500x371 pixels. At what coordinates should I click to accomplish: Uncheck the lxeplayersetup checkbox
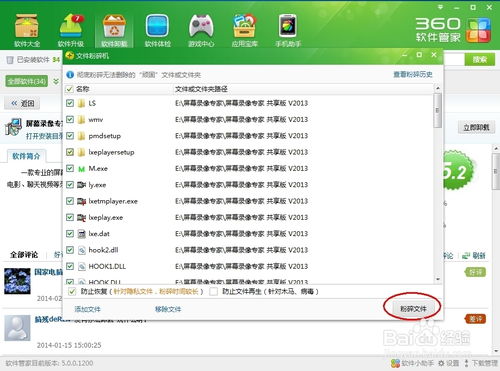coord(70,152)
